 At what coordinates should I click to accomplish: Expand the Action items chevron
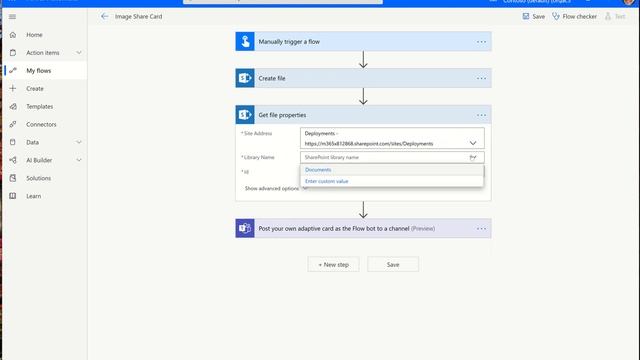point(79,53)
